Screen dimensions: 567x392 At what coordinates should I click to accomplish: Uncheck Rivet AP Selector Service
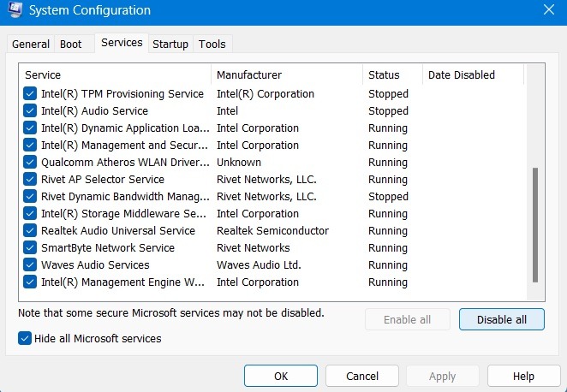pos(30,179)
